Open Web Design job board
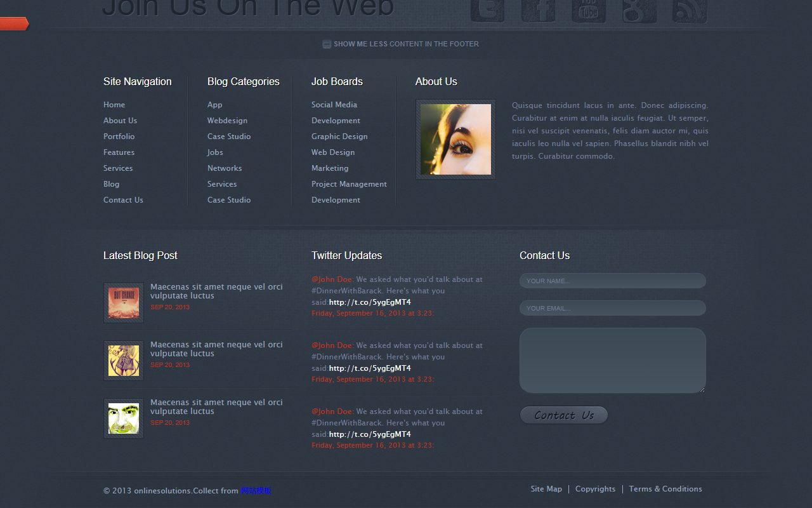812x508 pixels. point(333,152)
